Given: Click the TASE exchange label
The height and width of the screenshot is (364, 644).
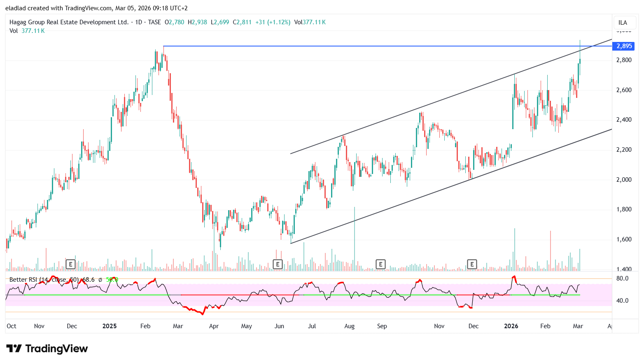Looking at the screenshot, I should pyautogui.click(x=154, y=22).
